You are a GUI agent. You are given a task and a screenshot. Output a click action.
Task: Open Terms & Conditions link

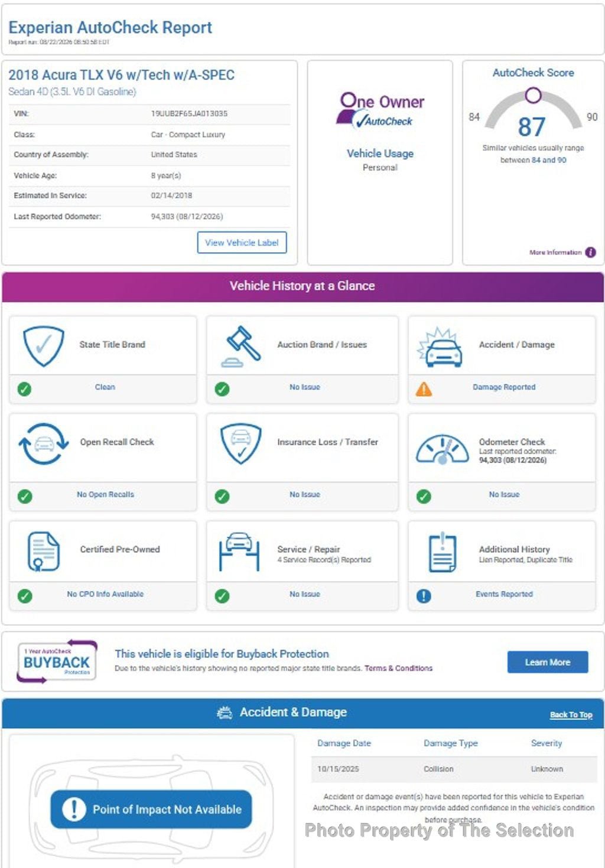[x=398, y=668]
